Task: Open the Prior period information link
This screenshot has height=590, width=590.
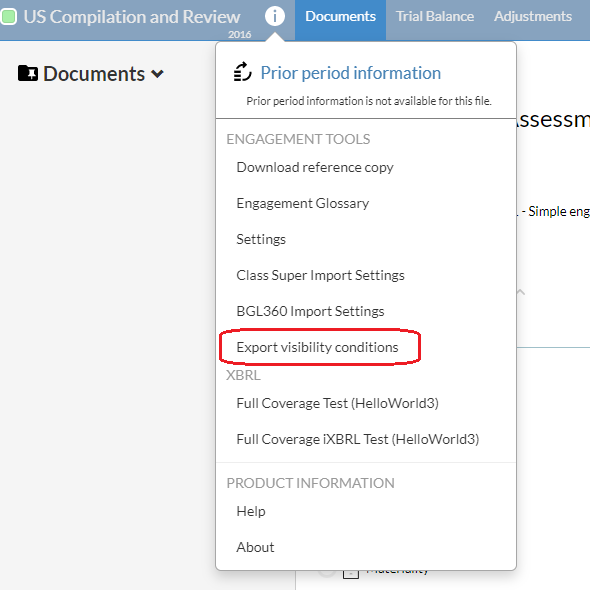Action: click(351, 73)
